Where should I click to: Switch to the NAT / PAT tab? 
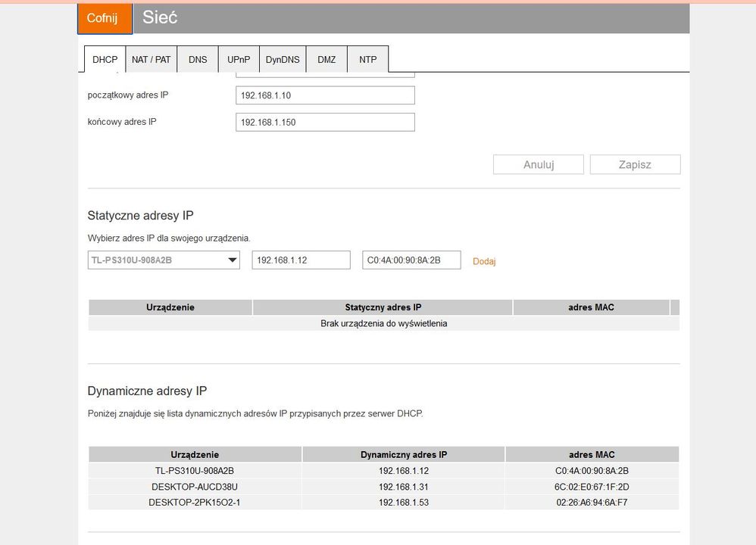click(x=152, y=59)
